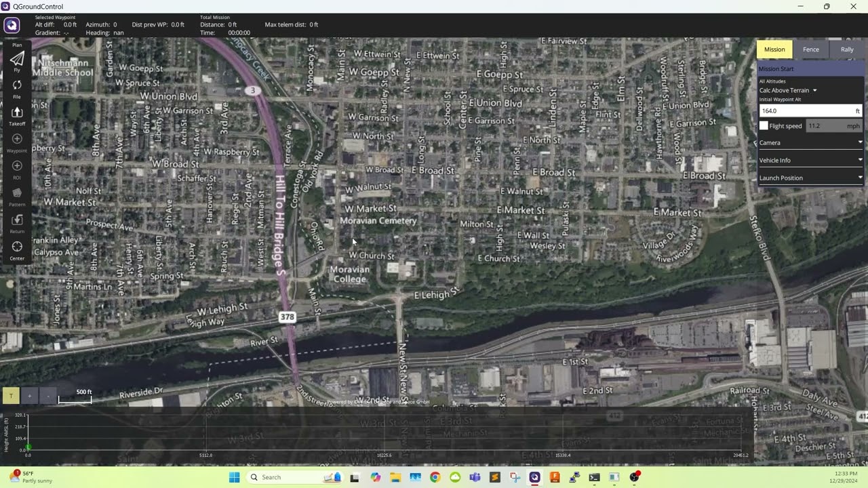This screenshot has width=868, height=488.
Task: Click the green launch marker in terrain graph
Action: pos(28,447)
